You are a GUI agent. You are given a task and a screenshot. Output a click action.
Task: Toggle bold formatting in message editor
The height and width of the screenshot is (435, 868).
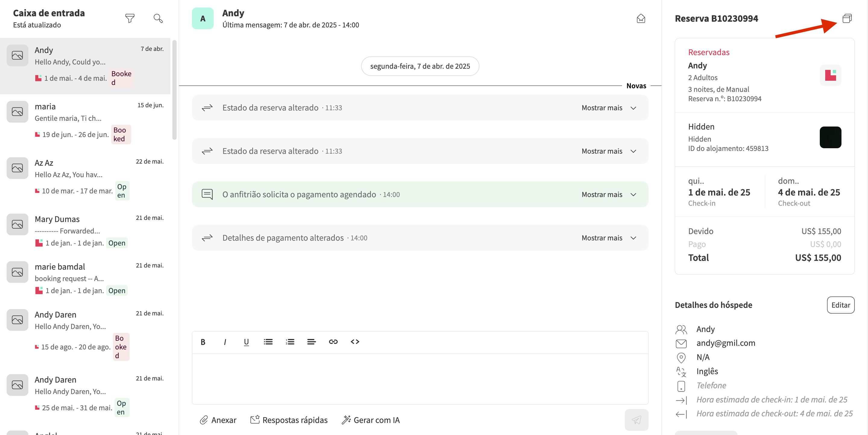click(203, 342)
